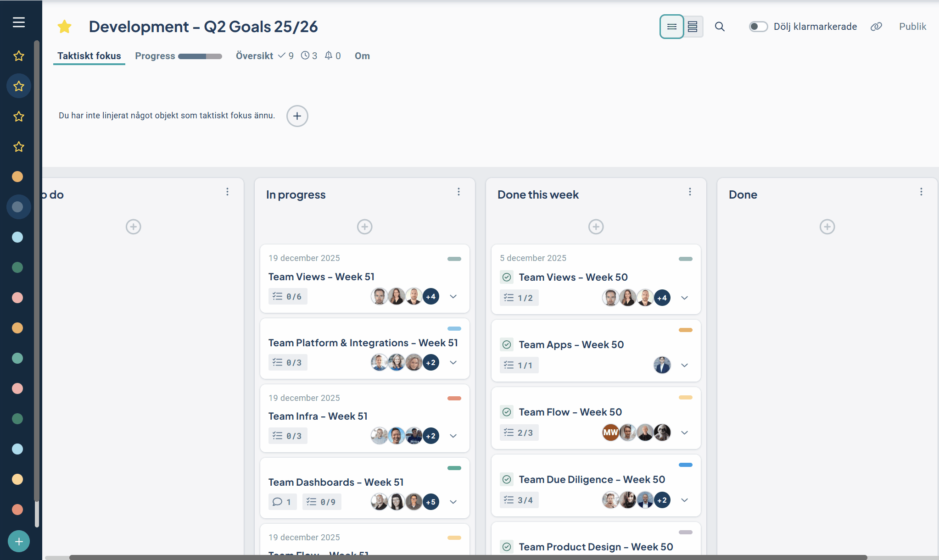Expand the Team Due Diligence – Week 50 card
Screen dimensions: 939x560
coord(685,500)
